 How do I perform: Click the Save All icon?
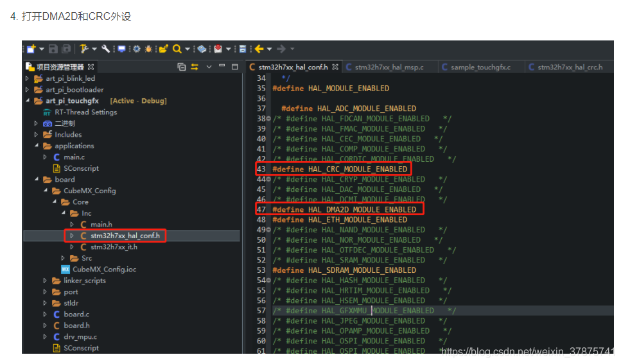pyautogui.click(x=67, y=49)
